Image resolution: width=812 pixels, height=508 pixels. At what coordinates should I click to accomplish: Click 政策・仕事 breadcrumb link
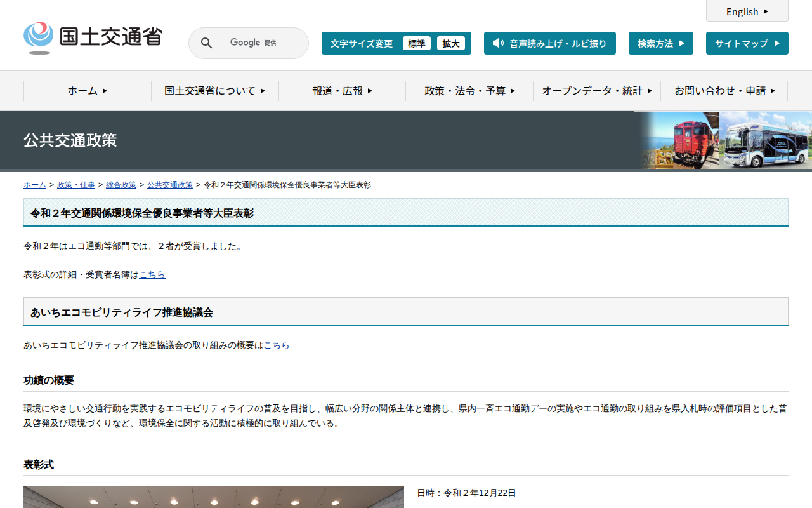click(76, 185)
